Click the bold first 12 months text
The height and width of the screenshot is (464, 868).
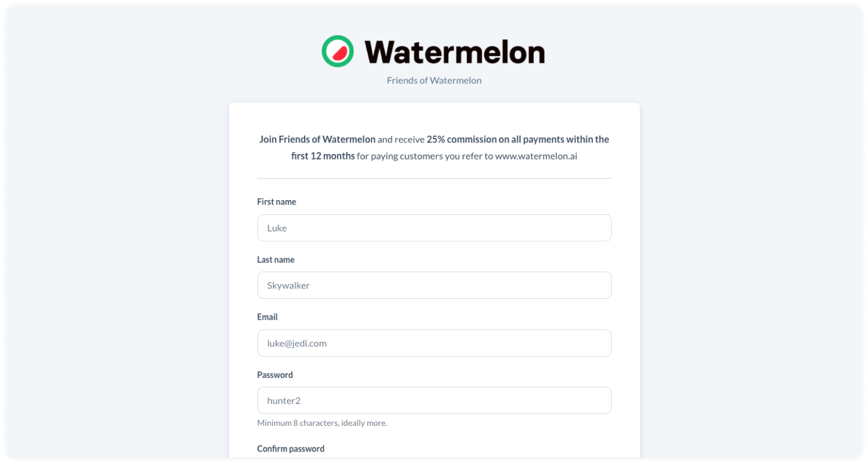coord(323,156)
